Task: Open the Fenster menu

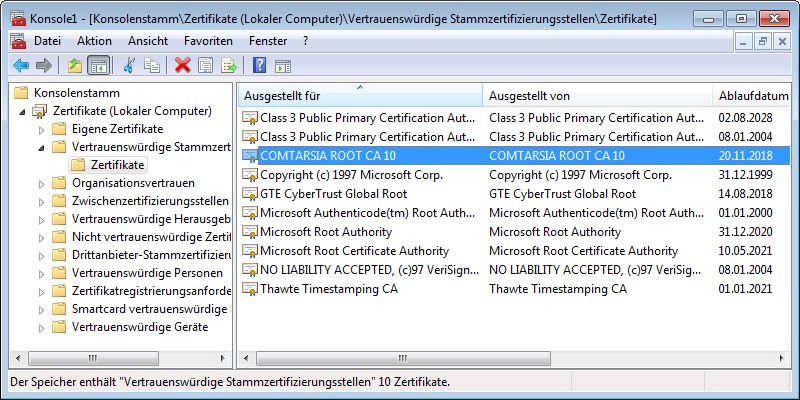Action: [x=268, y=41]
